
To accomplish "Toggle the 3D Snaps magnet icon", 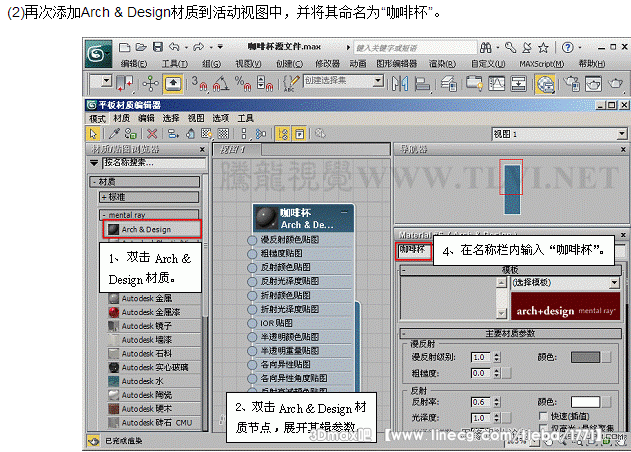I will pos(199,84).
